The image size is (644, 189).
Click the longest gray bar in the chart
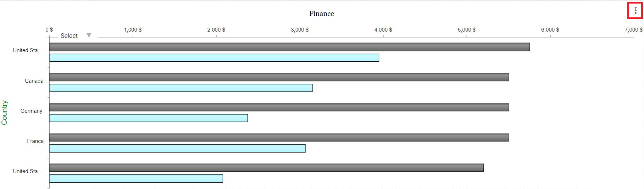pos(289,47)
